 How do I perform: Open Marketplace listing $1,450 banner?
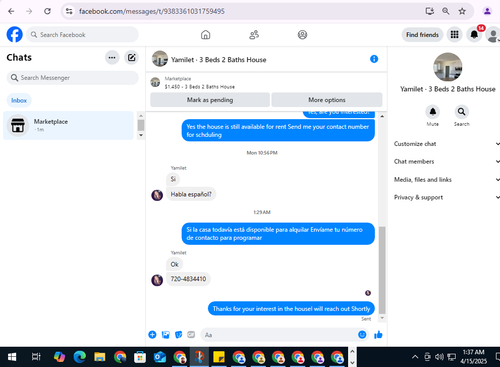[x=199, y=83]
